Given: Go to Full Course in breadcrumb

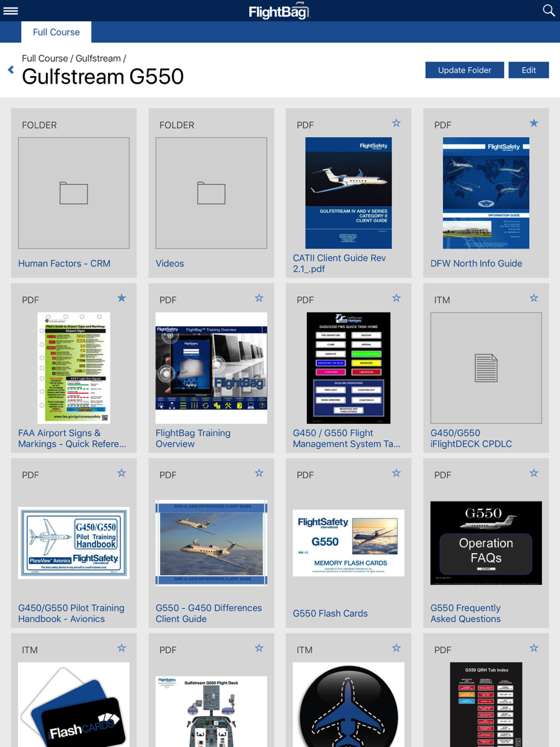Looking at the screenshot, I should coord(45,58).
